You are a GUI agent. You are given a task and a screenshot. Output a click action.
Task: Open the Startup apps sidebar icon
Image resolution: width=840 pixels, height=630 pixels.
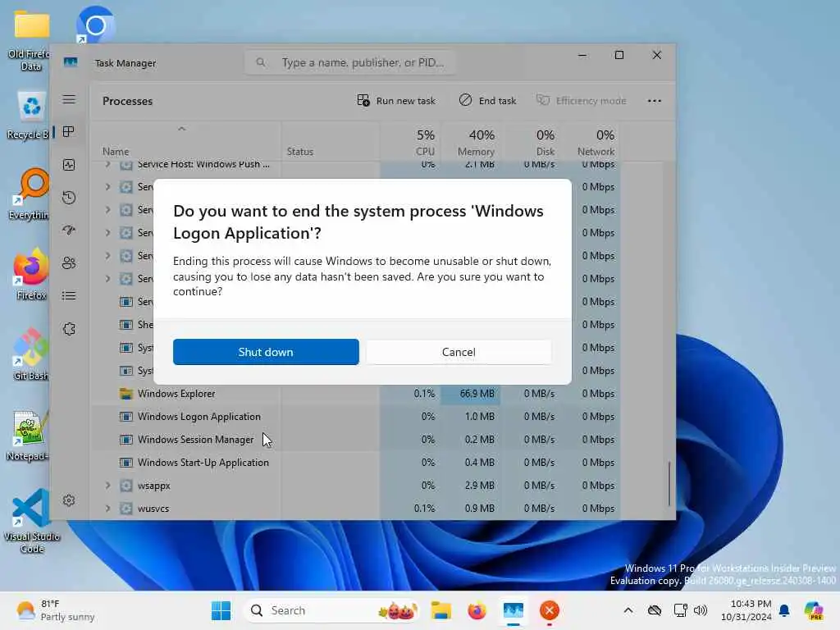pyautogui.click(x=69, y=231)
